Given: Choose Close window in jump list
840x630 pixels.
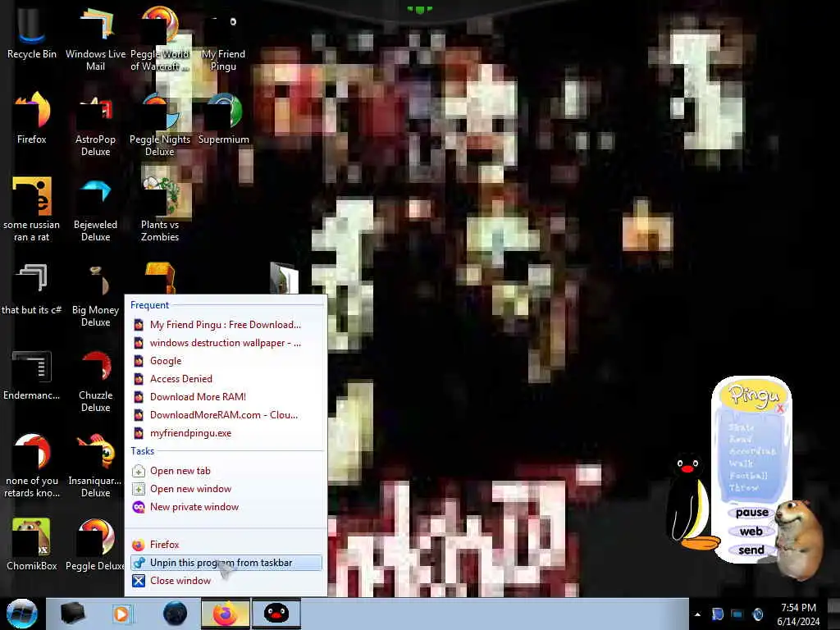Looking at the screenshot, I should coord(226,581).
